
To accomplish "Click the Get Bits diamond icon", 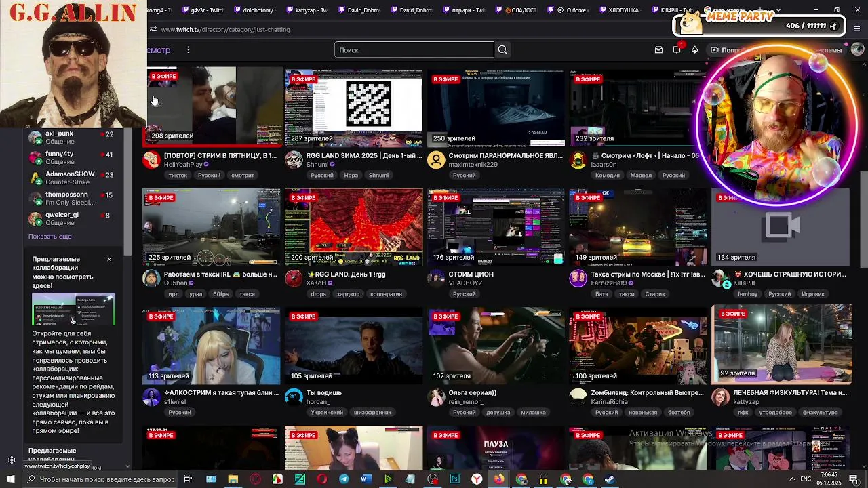I will [694, 49].
